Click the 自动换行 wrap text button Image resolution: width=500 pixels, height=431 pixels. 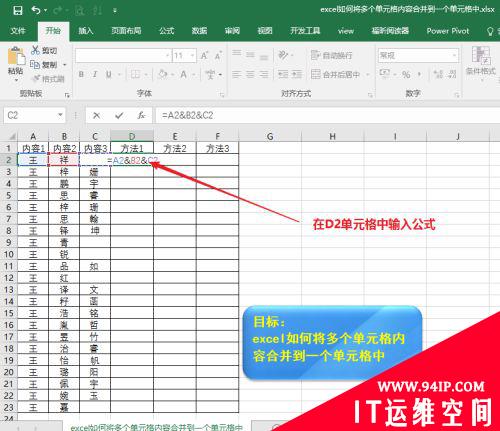click(332, 55)
